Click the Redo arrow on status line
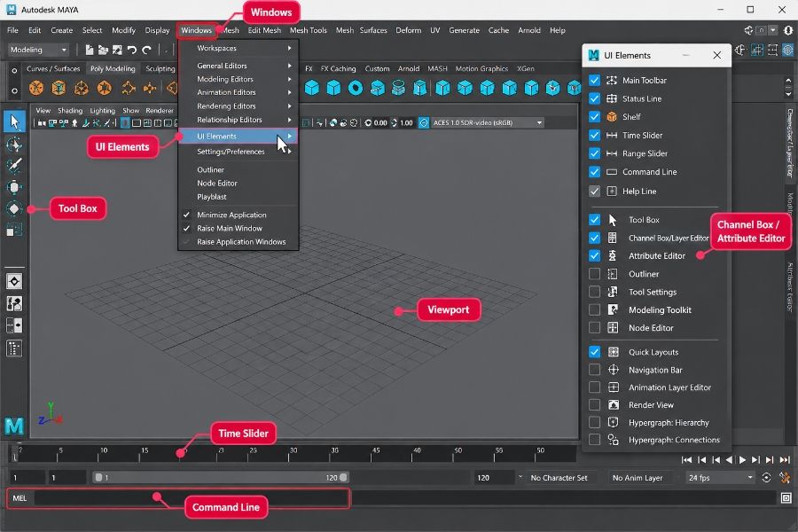Screen dimensions: 798x532 tap(146, 50)
